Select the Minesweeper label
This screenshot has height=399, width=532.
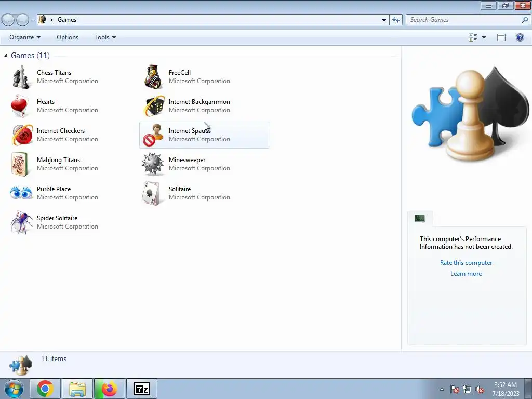[x=187, y=160]
